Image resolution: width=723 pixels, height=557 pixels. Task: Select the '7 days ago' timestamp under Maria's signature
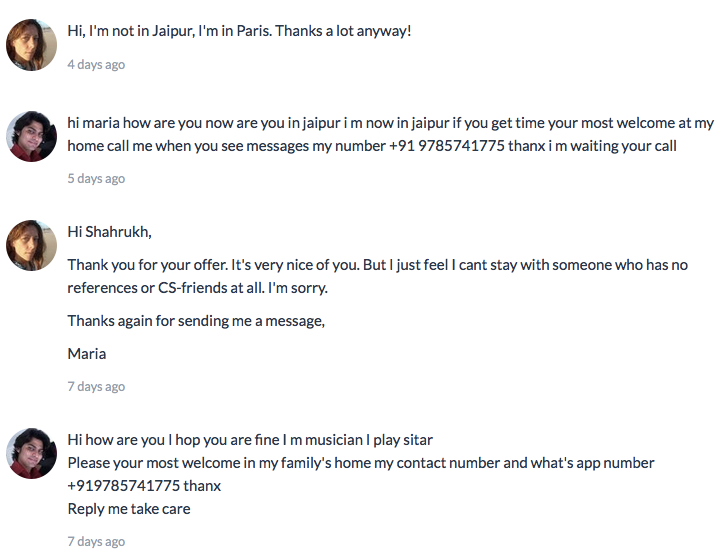(x=96, y=386)
